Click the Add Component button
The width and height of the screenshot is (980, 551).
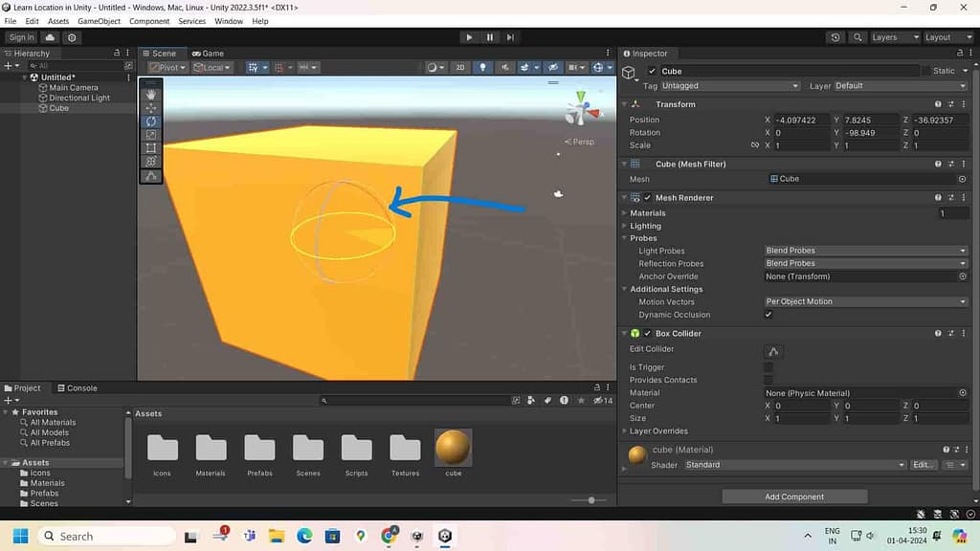[x=794, y=496]
